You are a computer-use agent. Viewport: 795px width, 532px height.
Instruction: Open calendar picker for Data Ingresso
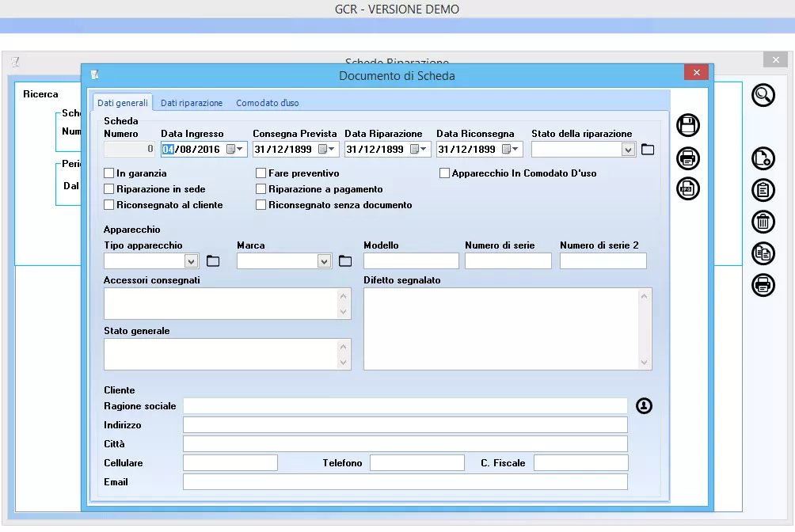[x=234, y=149]
